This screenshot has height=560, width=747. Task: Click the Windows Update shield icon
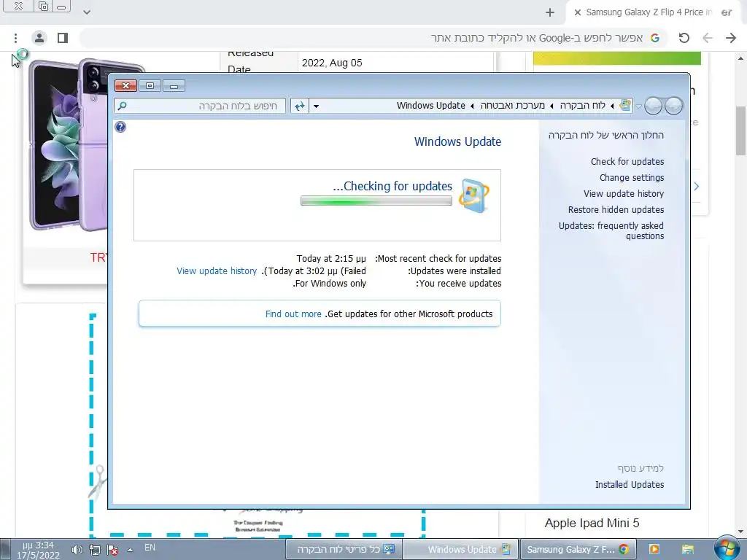click(x=473, y=195)
